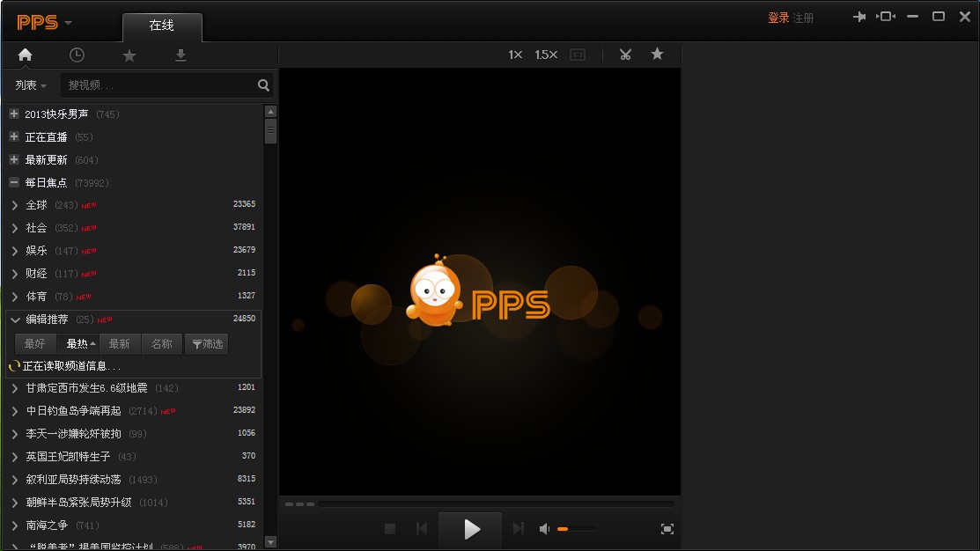Open the Home tab icon
Image resolution: width=980 pixels, height=551 pixels.
[x=25, y=55]
